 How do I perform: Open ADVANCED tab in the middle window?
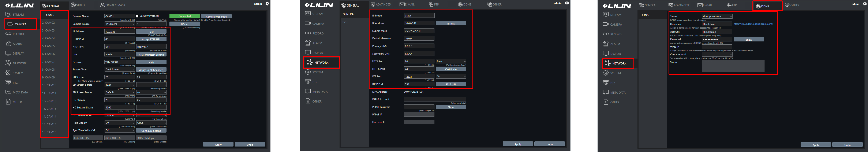tap(381, 4)
